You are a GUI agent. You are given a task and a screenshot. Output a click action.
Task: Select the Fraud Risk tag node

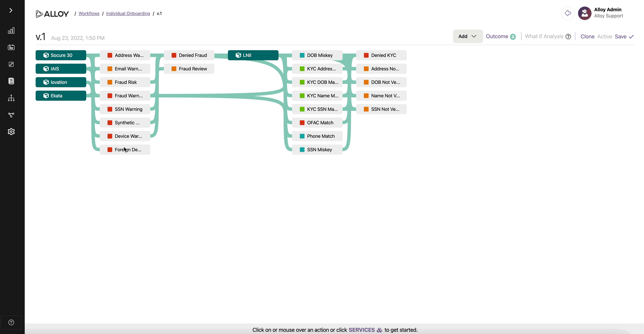pyautogui.click(x=125, y=82)
